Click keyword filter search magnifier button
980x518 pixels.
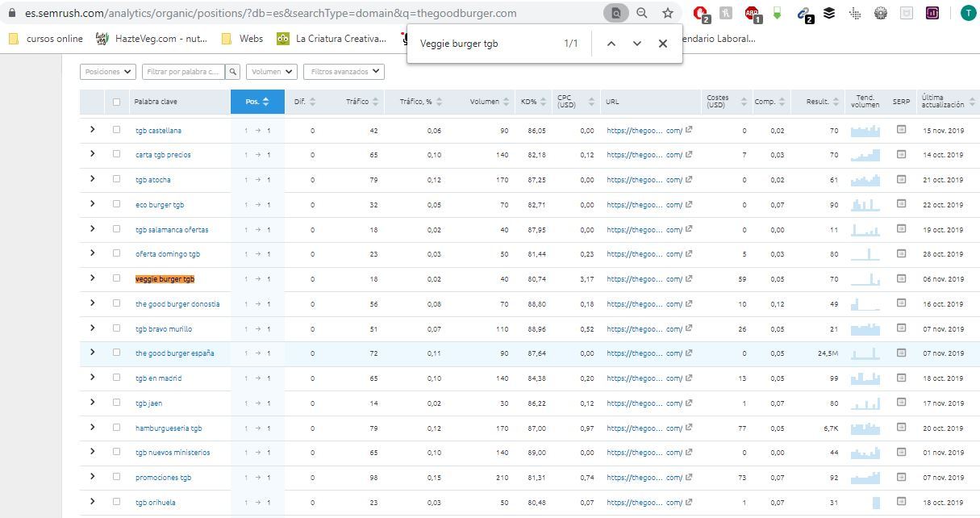coord(233,72)
